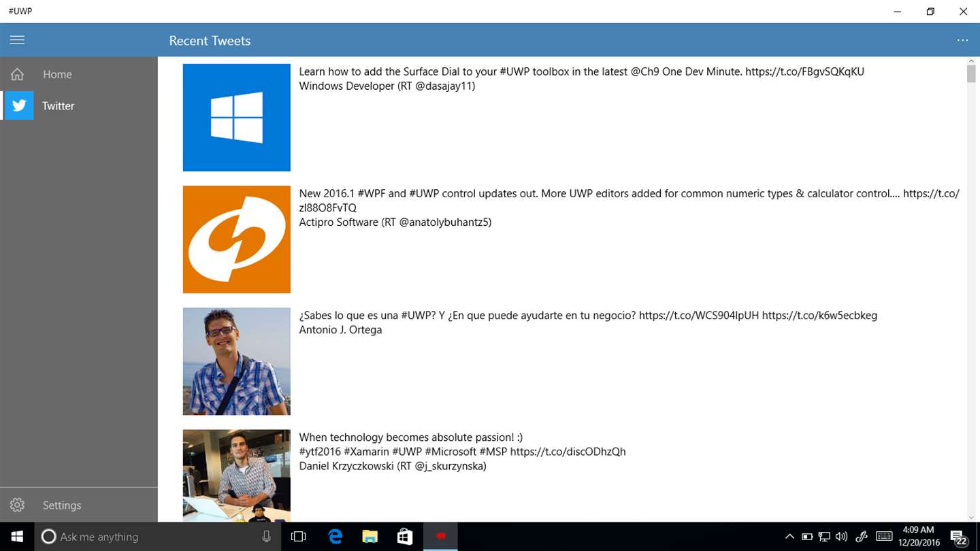Image resolution: width=980 pixels, height=551 pixels.
Task: Open the more options ellipsis menu
Action: [962, 40]
